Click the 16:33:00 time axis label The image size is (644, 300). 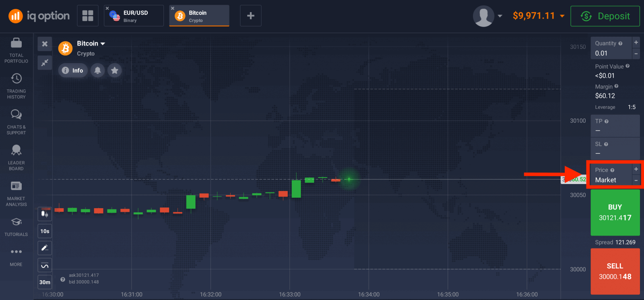[x=290, y=294]
